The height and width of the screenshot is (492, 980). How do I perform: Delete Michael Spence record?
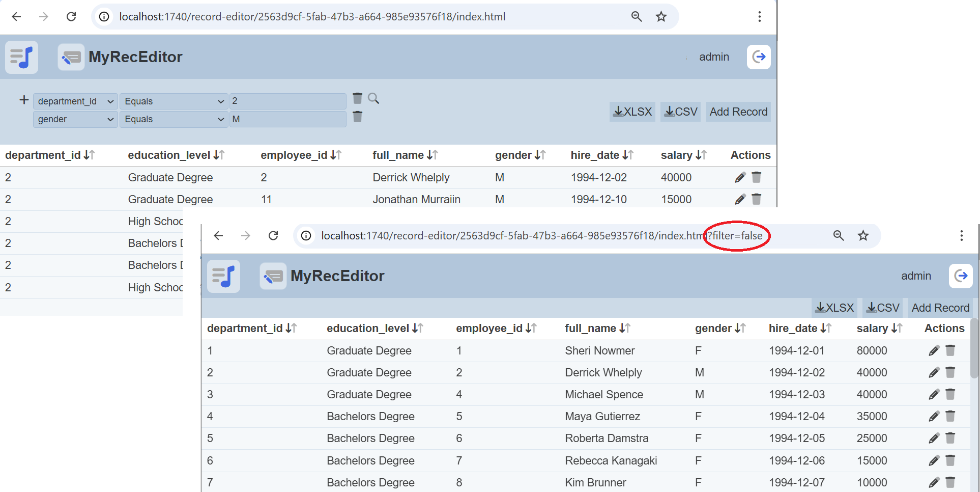(950, 394)
